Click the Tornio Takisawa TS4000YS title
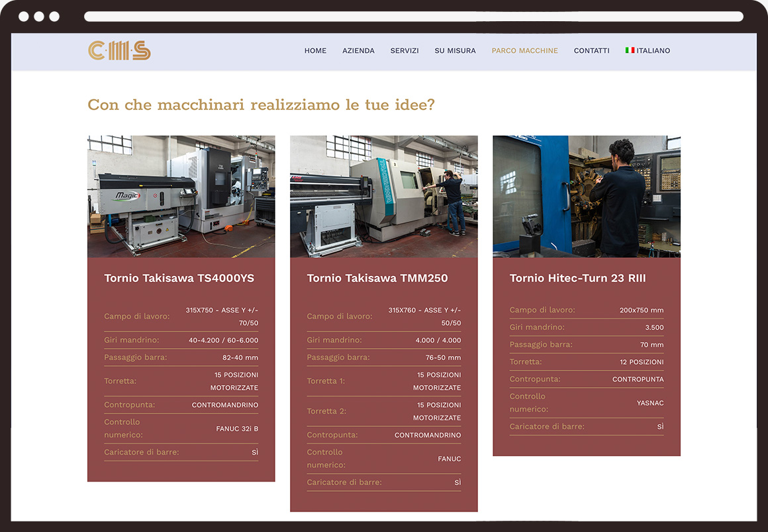 click(x=179, y=278)
